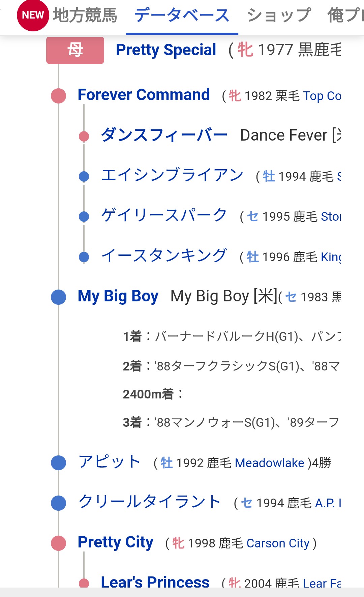Viewport: 364px width, 597px height.
Task: Click blue node beside エイシンブライアン
Action: pyautogui.click(x=84, y=176)
